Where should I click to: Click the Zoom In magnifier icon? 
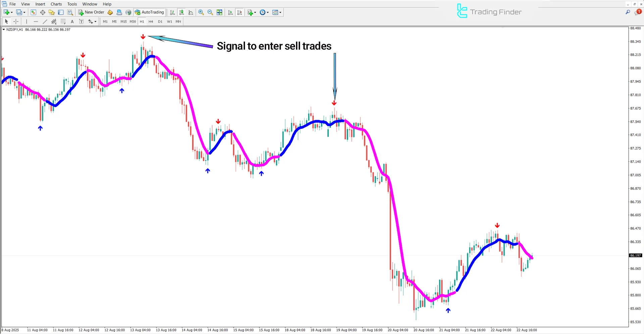click(x=201, y=12)
